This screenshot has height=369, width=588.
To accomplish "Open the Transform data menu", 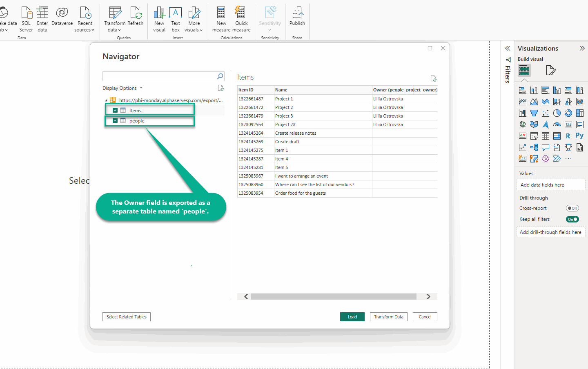I will point(114,27).
